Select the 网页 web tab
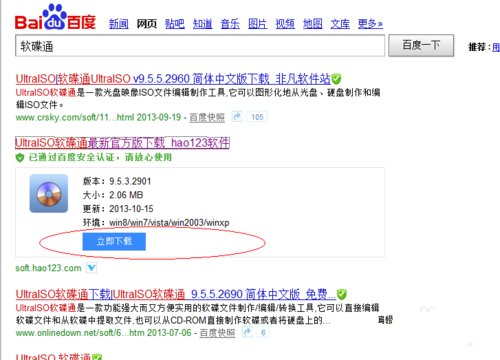500x360 pixels. pyautogui.click(x=147, y=24)
